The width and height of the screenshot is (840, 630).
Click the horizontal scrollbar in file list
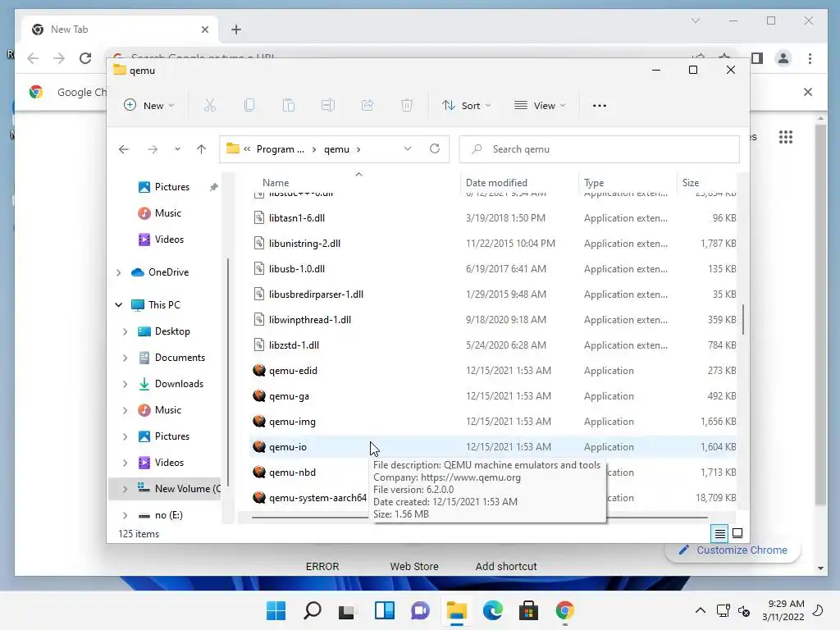(479, 518)
